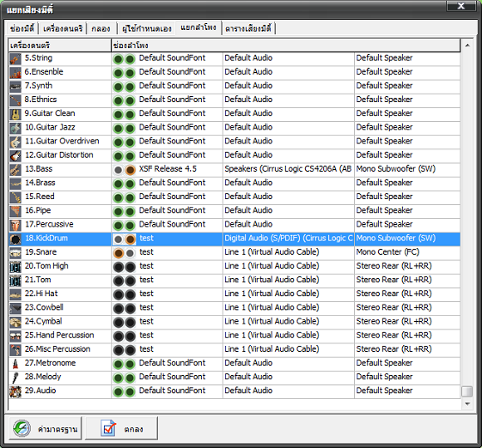This screenshot has height=448, width=482.
Task: Click the ตกลง OK button
Action: [121, 428]
